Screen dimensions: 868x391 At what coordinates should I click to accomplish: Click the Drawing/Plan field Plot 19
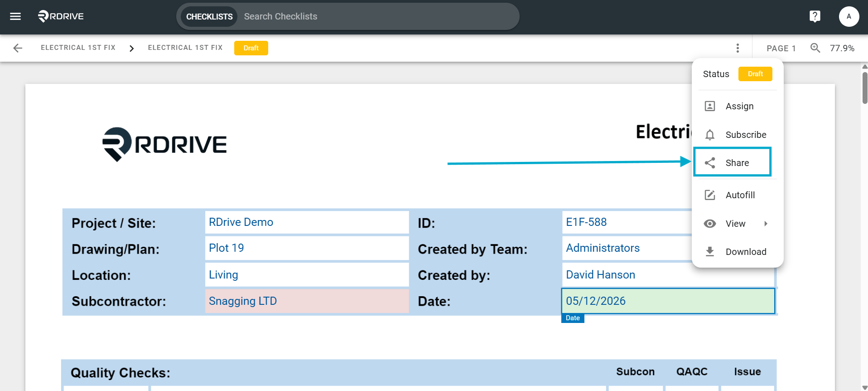(x=307, y=248)
